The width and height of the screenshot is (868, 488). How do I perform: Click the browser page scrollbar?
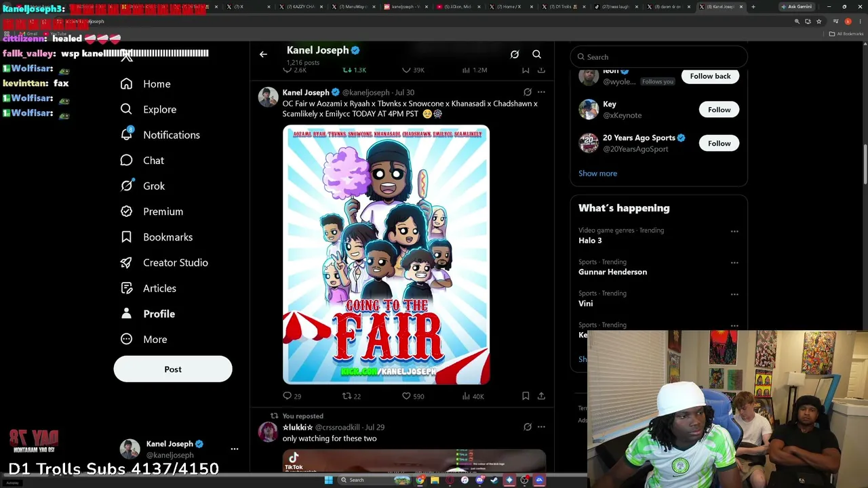click(864, 164)
